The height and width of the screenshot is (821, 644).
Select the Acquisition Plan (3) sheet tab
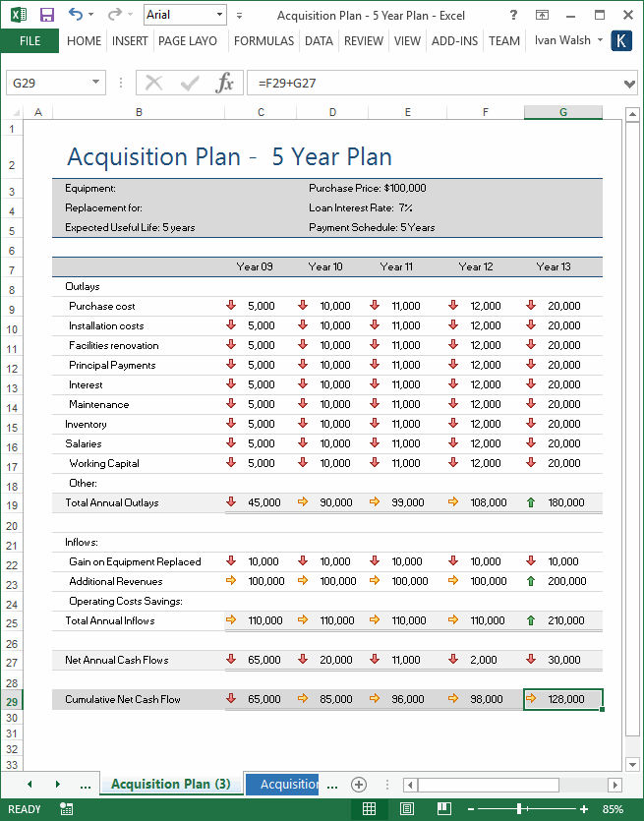coord(170,784)
